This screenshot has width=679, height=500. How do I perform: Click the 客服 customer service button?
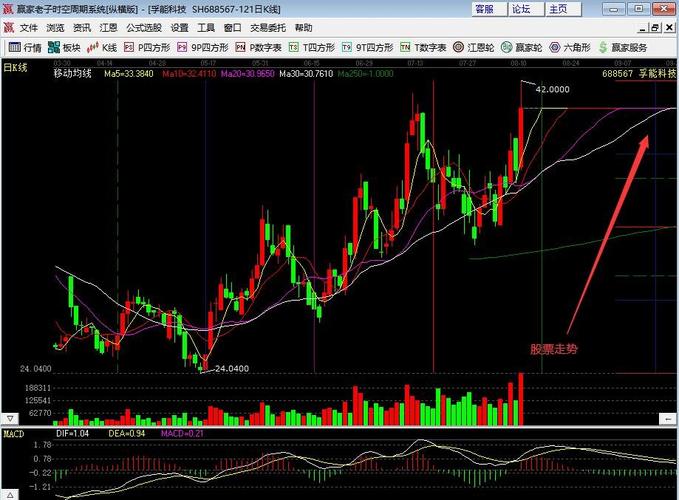pyautogui.click(x=484, y=9)
